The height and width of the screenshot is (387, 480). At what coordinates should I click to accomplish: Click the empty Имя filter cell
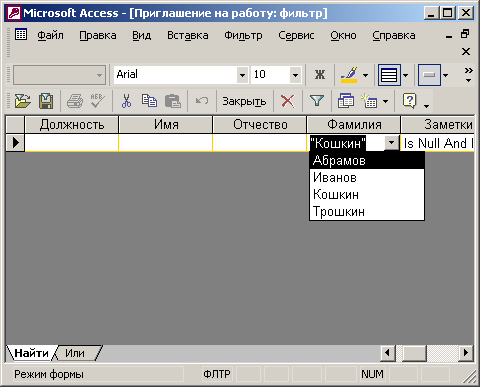pos(166,143)
